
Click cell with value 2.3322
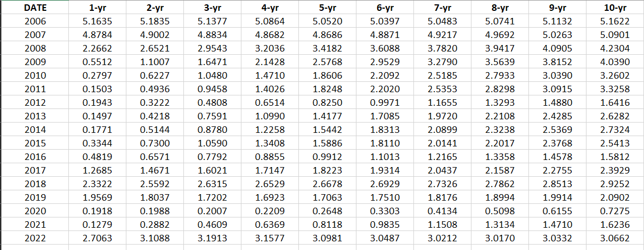click(97, 184)
